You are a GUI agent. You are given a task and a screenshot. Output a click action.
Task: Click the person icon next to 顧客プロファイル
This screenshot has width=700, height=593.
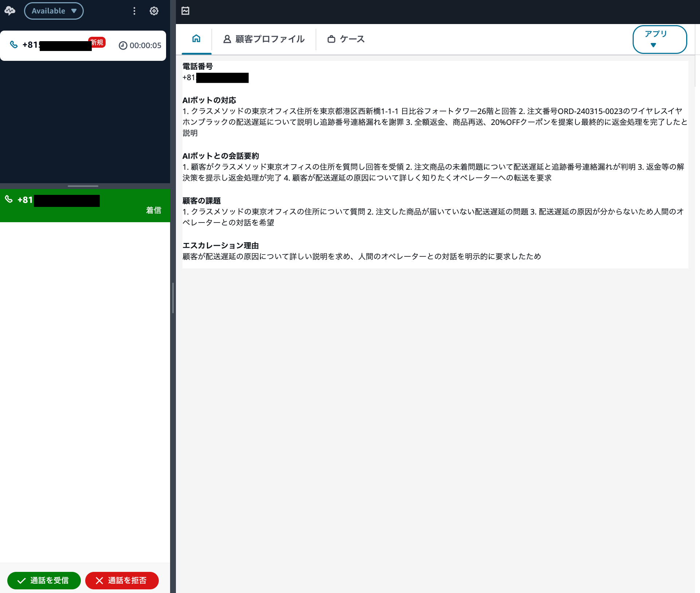pyautogui.click(x=227, y=39)
